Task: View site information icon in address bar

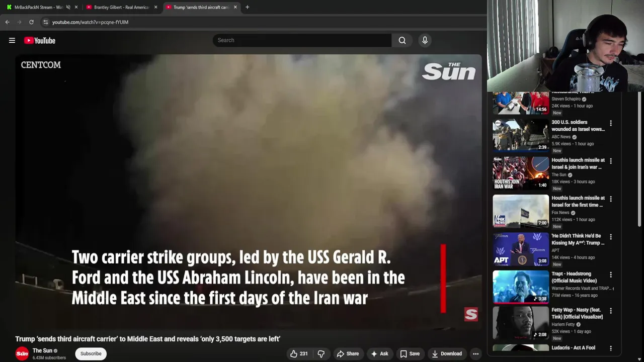Action: (x=45, y=22)
